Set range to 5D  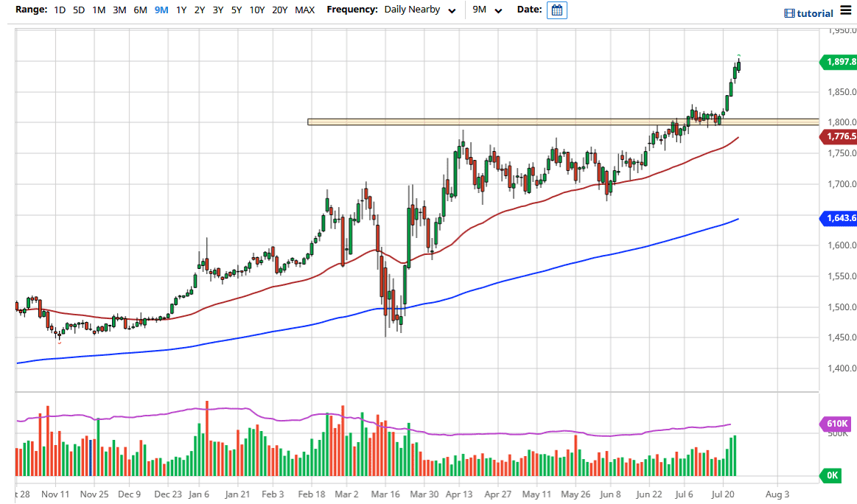[79, 10]
